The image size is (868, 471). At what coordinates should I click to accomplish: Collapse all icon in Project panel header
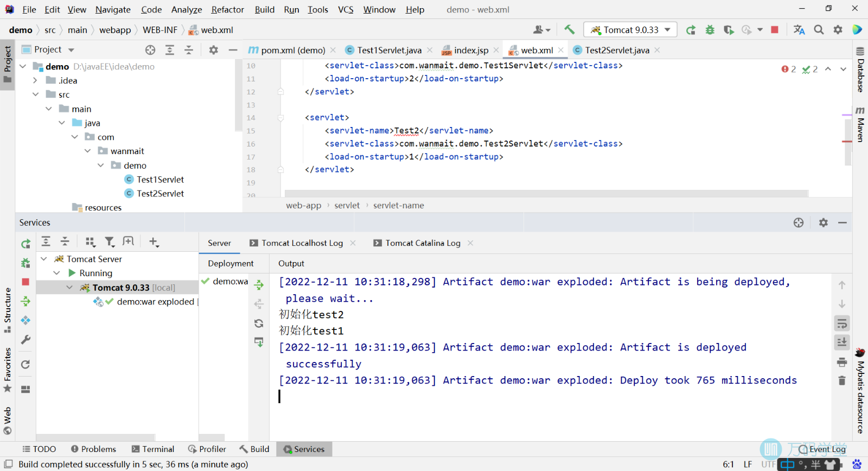point(189,50)
